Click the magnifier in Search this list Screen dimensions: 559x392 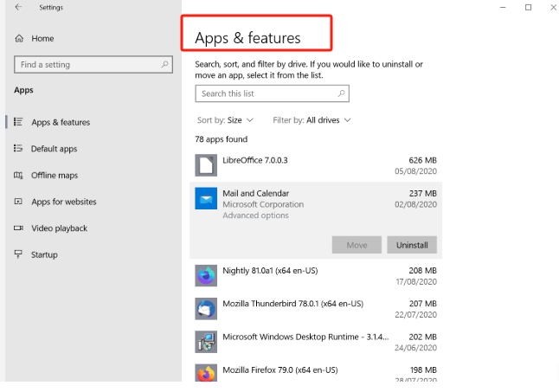[341, 93]
